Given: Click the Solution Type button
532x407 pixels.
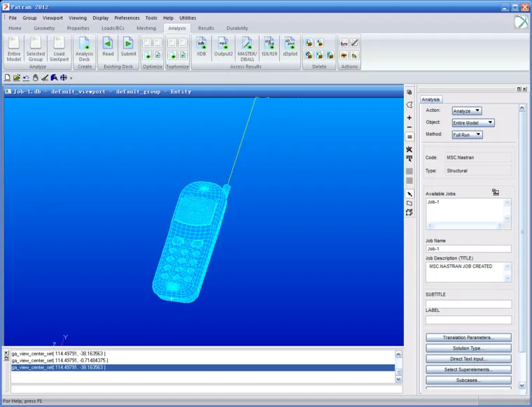Looking at the screenshot, I should [x=468, y=348].
